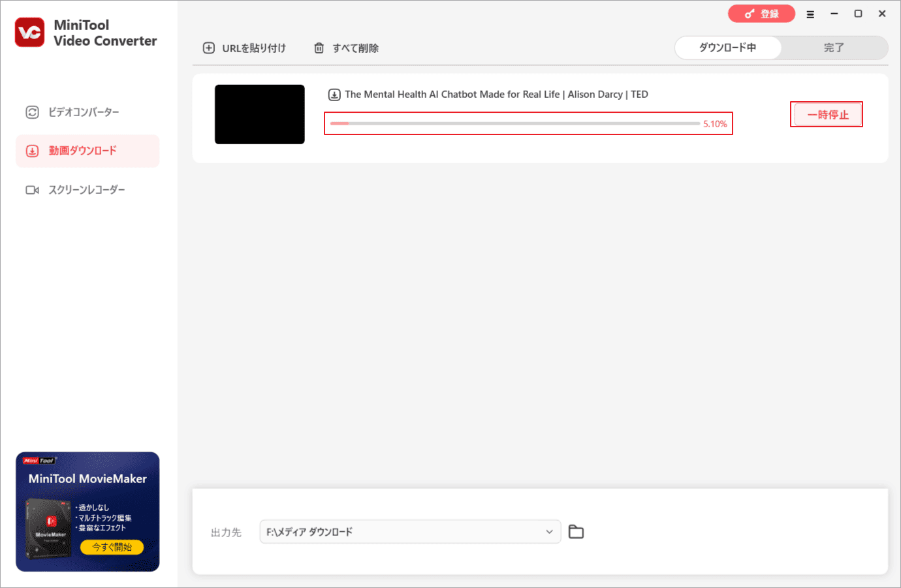
Task: Open the ビデオコンバーター sidebar section
Action: click(87, 112)
